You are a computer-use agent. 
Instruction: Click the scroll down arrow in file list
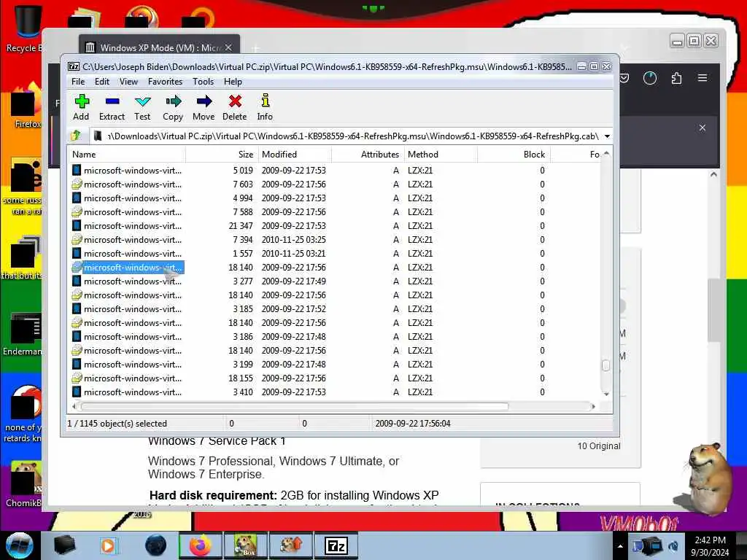(606, 394)
